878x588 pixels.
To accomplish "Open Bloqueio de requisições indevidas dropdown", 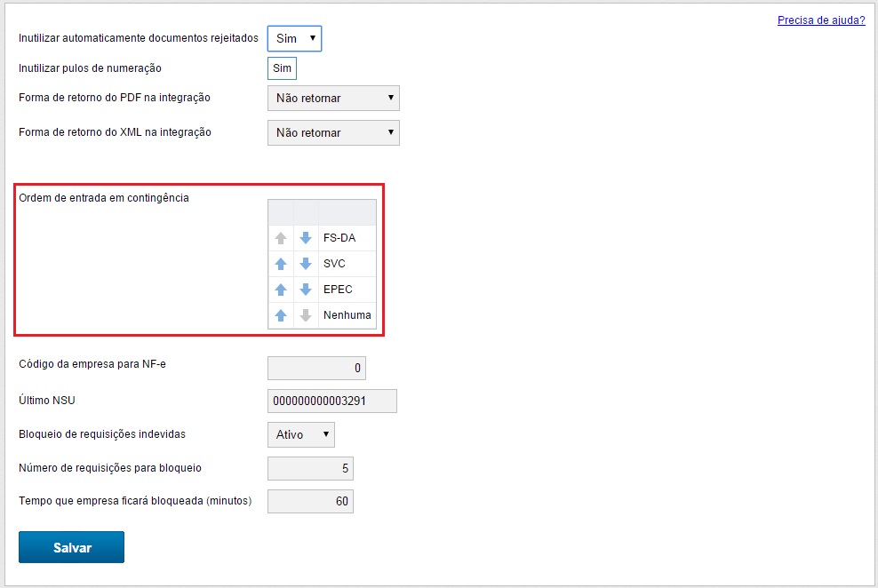I will pos(300,434).
